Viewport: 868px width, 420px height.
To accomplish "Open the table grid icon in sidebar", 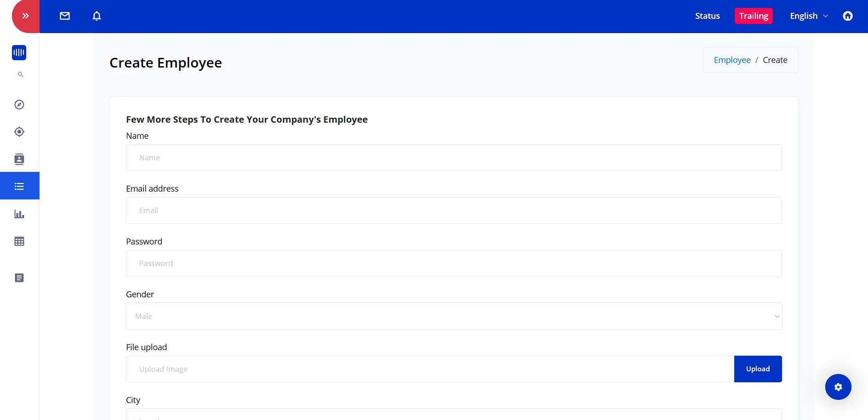I will click(x=19, y=241).
